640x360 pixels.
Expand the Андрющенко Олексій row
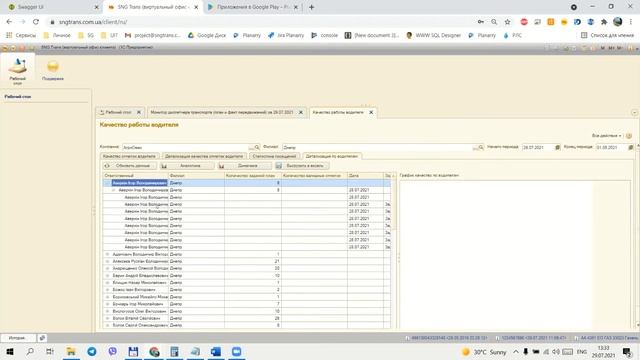(x=108, y=268)
